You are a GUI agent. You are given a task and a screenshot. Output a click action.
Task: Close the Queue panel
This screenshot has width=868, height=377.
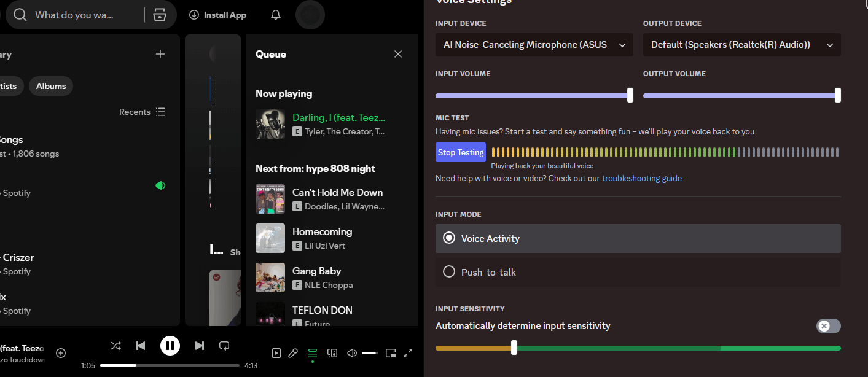point(398,54)
